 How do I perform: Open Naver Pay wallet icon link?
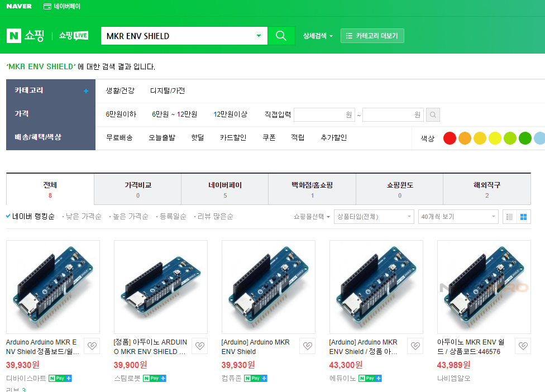[x=47, y=6]
